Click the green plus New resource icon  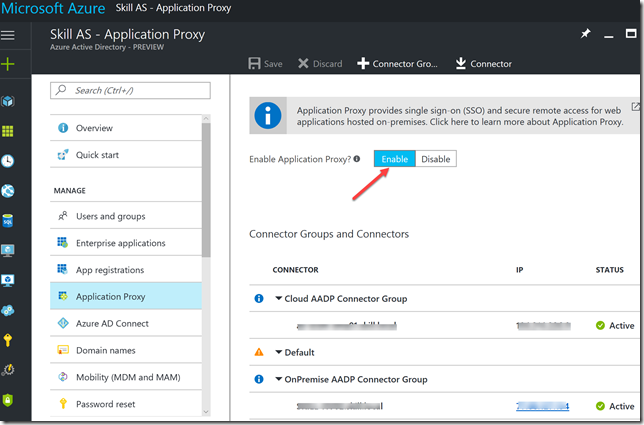click(x=9, y=64)
